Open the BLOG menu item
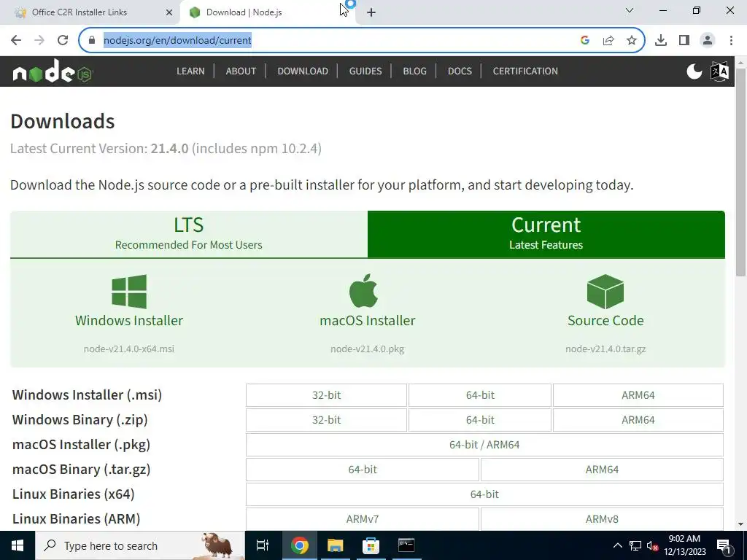Image resolution: width=747 pixels, height=560 pixels. click(414, 71)
